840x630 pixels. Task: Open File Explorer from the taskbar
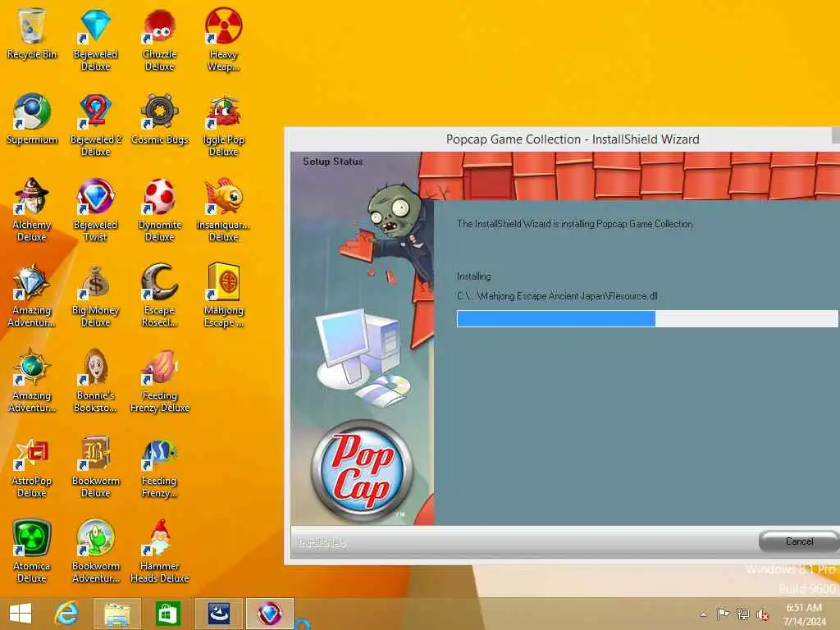(117, 614)
